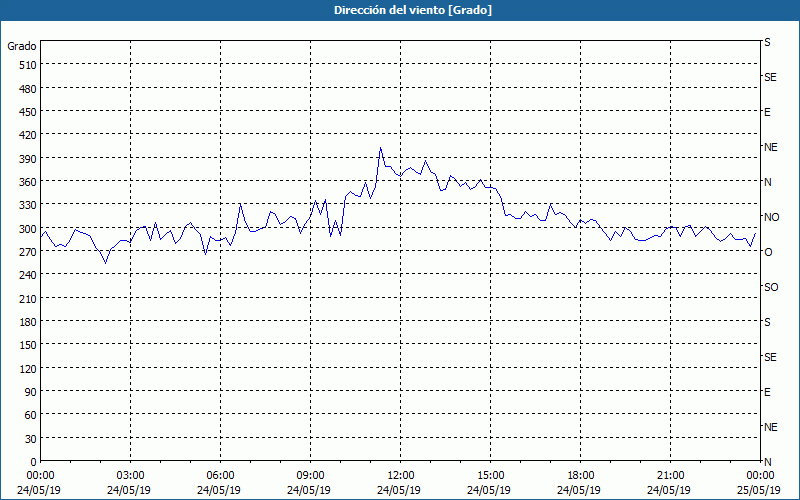800x500 pixels.
Task: Click the 25/05/19 date label
Action: click(759, 490)
